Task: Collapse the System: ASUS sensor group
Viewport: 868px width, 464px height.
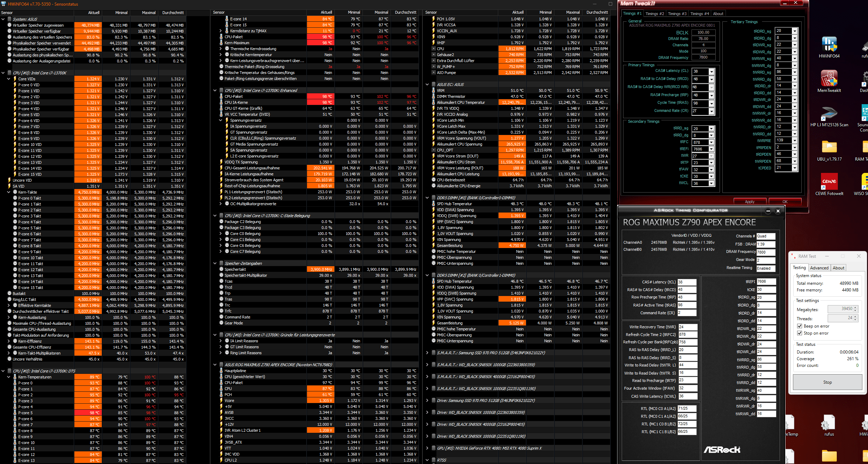Action: tap(3, 19)
